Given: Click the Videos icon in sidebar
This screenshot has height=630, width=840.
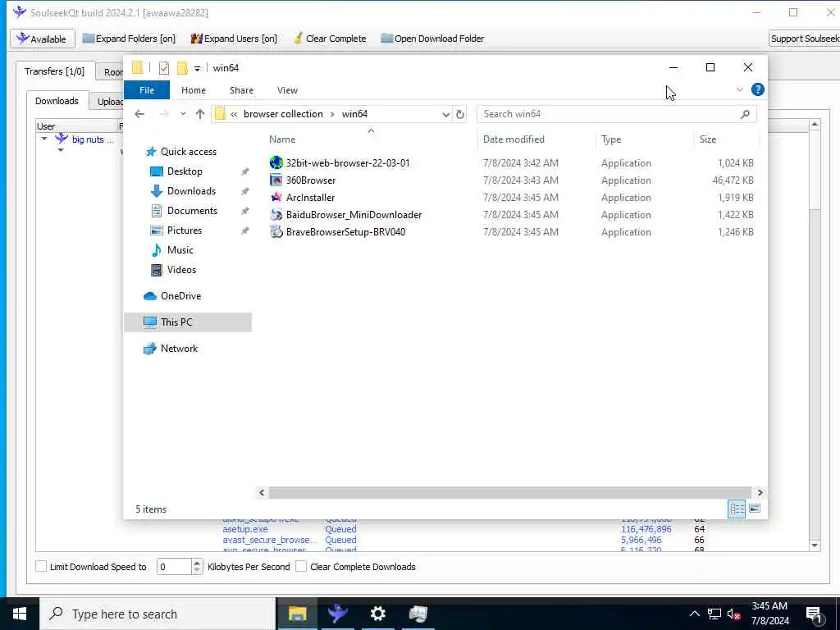Looking at the screenshot, I should [x=157, y=269].
